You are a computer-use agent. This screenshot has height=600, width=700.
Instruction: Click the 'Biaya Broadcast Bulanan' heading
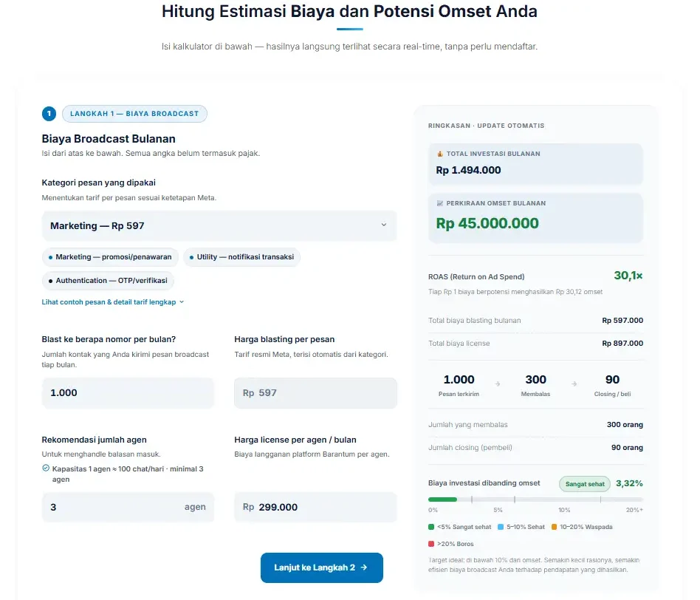point(109,138)
